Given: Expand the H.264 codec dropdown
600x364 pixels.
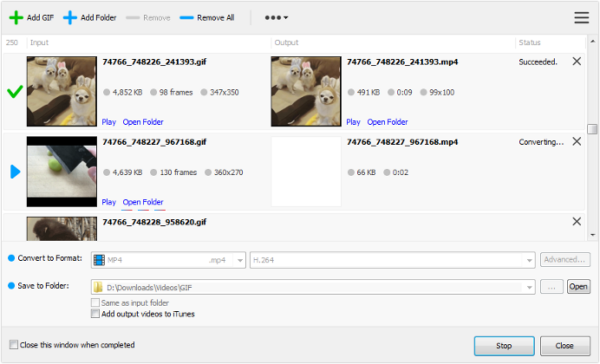Looking at the screenshot, I should pyautogui.click(x=529, y=260).
